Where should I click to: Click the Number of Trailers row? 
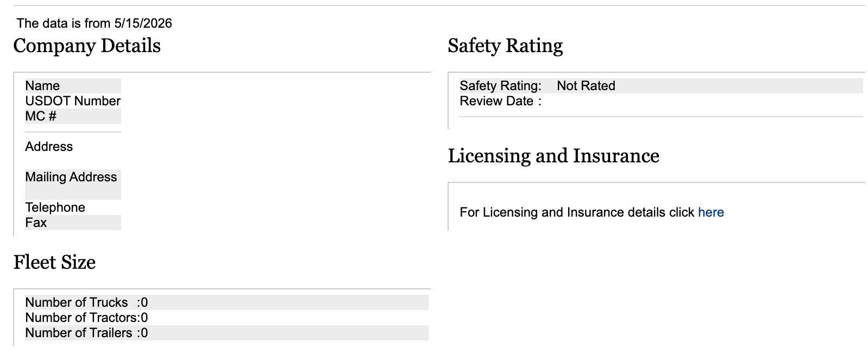coord(227,333)
